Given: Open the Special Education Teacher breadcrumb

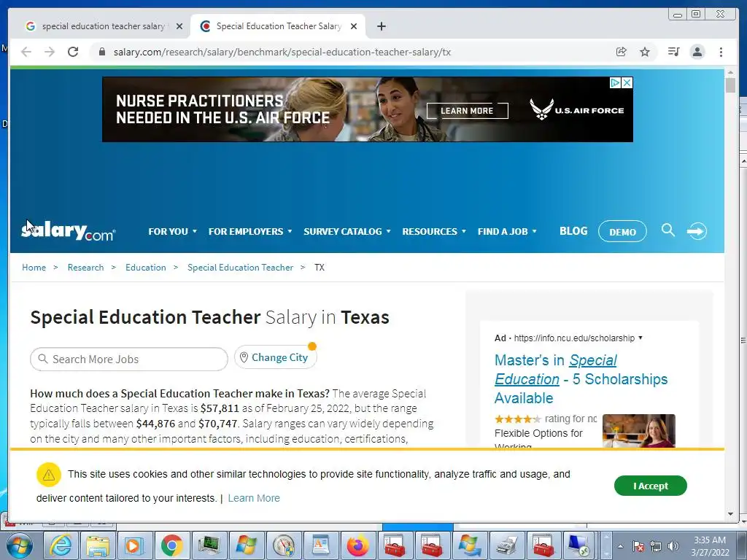Looking at the screenshot, I should click(x=240, y=268).
